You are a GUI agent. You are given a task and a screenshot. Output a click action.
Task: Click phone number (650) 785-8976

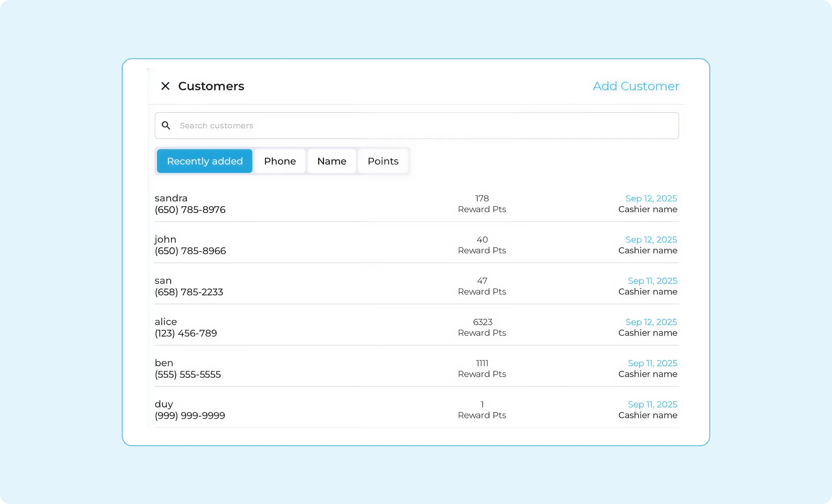[x=190, y=210]
